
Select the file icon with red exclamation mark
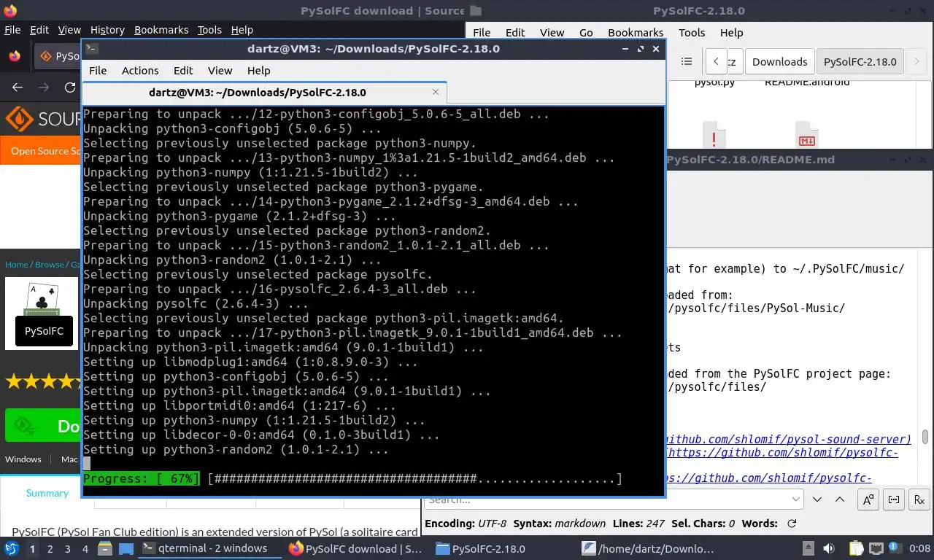tap(714, 137)
